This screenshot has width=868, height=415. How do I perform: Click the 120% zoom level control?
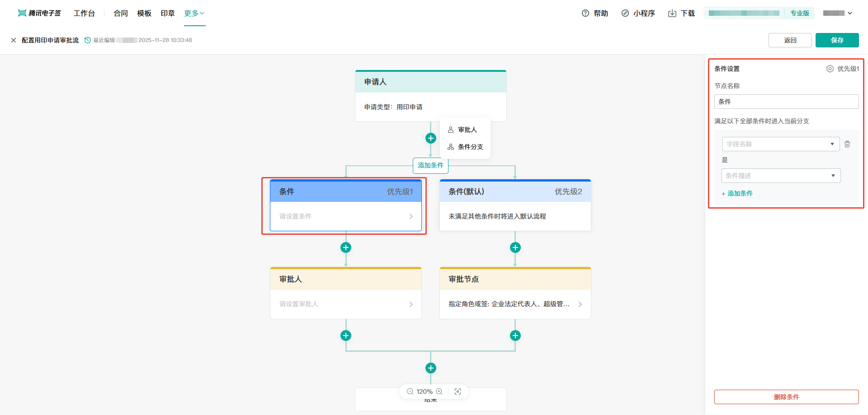click(x=425, y=391)
